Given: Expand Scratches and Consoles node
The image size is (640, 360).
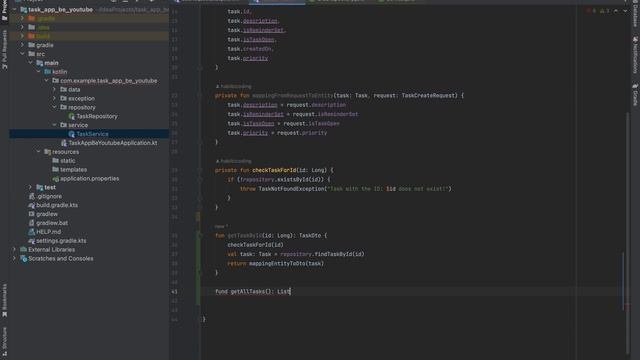Looking at the screenshot, I should [15, 259].
